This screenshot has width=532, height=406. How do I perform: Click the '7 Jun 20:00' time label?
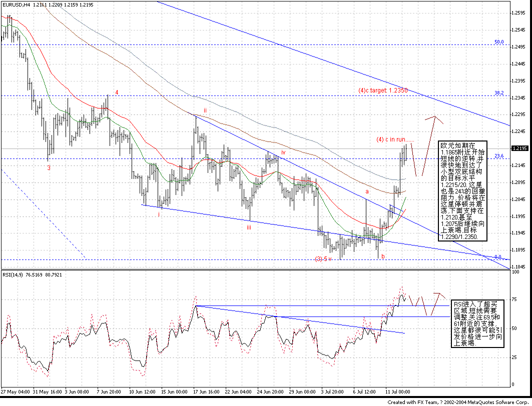coord(109,392)
